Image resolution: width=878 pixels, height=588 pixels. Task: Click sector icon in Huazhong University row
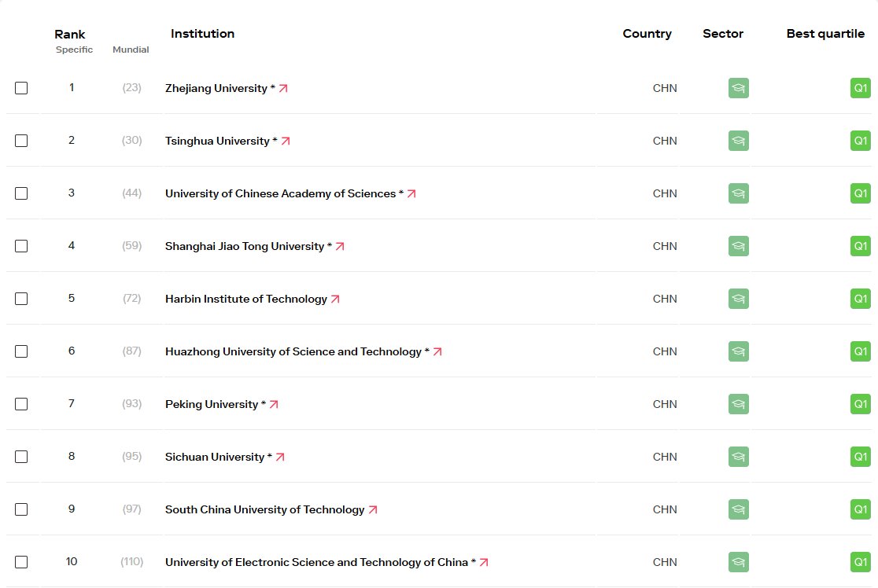click(x=739, y=351)
